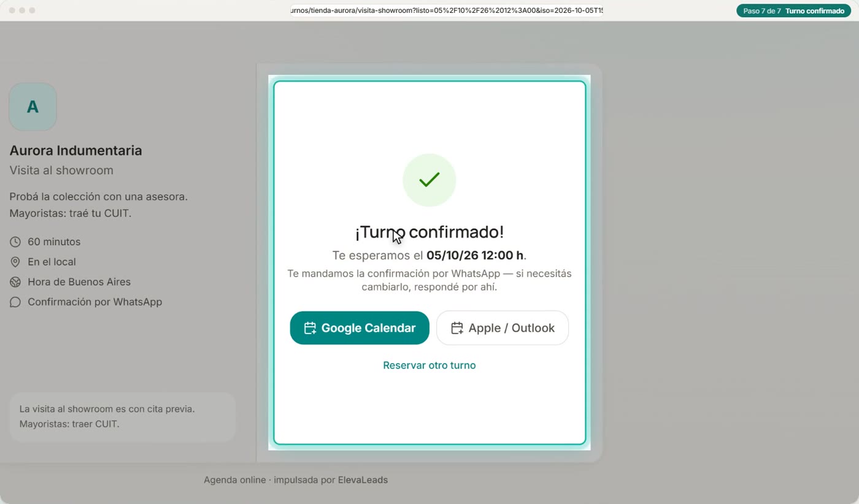Click the 'En el local' location text

pos(52,262)
